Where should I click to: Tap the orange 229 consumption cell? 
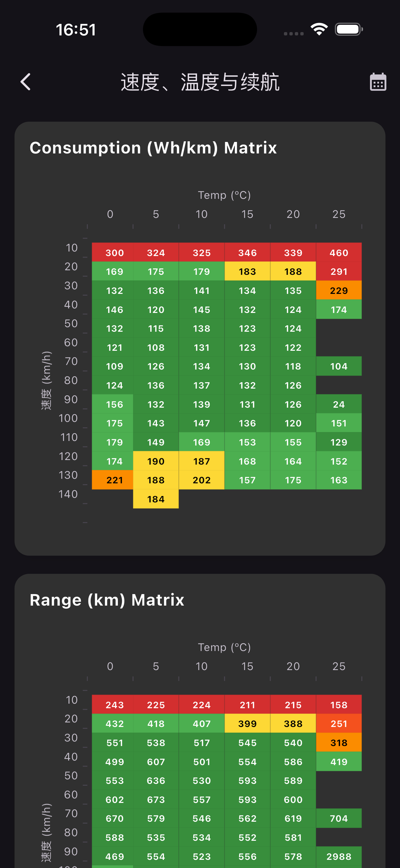click(338, 291)
